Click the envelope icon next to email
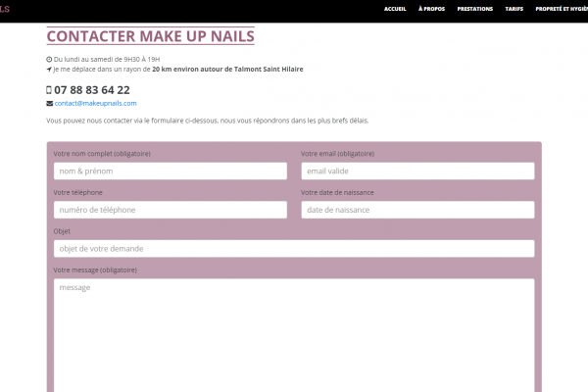 49,103
